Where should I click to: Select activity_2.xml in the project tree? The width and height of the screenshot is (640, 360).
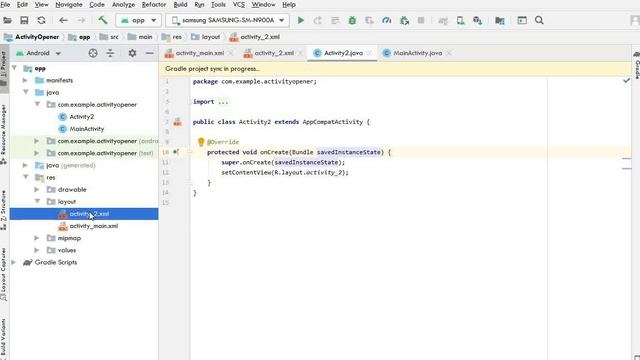(x=84, y=214)
